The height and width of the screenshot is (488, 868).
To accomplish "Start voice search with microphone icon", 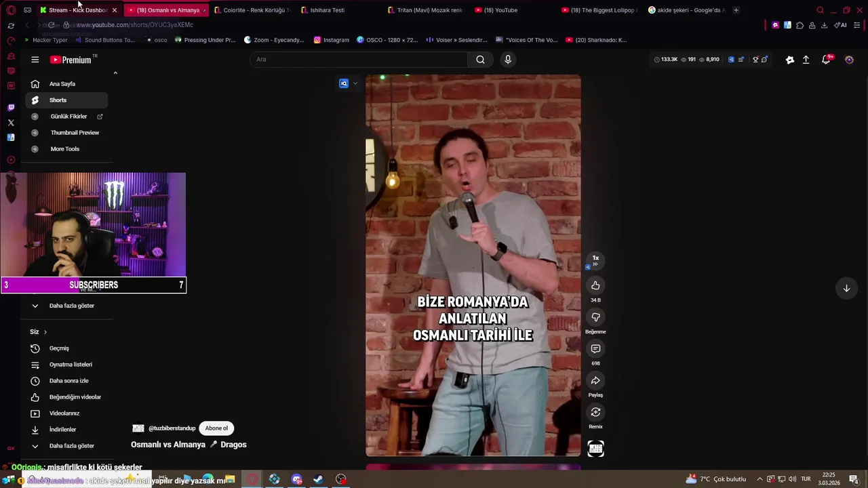I will (x=508, y=60).
